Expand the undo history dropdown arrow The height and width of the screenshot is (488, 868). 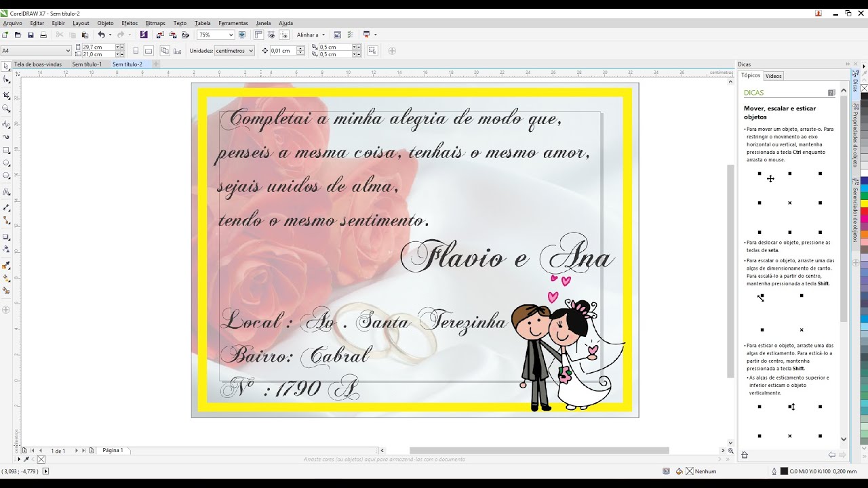click(x=109, y=35)
